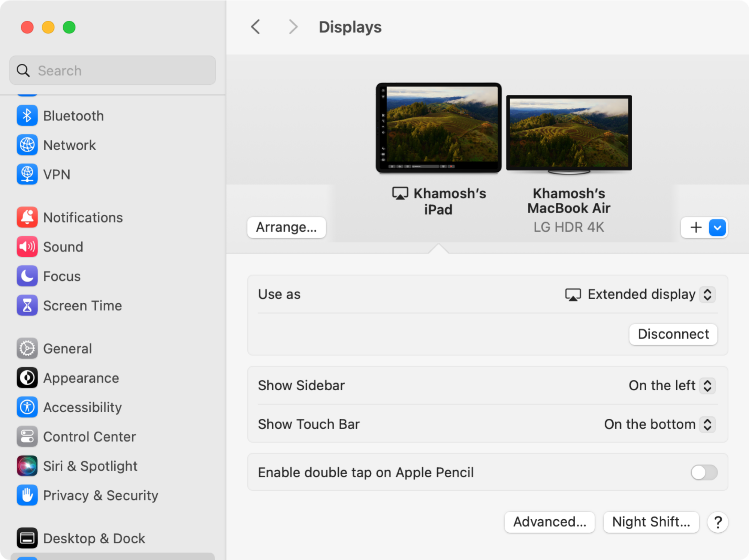Select the VPN label in sidebar
This screenshot has height=560, width=749.
(x=57, y=174)
